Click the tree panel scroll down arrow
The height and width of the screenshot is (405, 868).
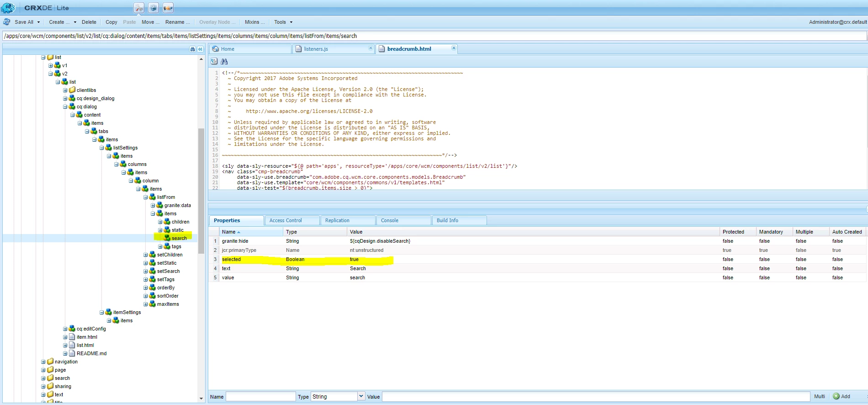201,398
